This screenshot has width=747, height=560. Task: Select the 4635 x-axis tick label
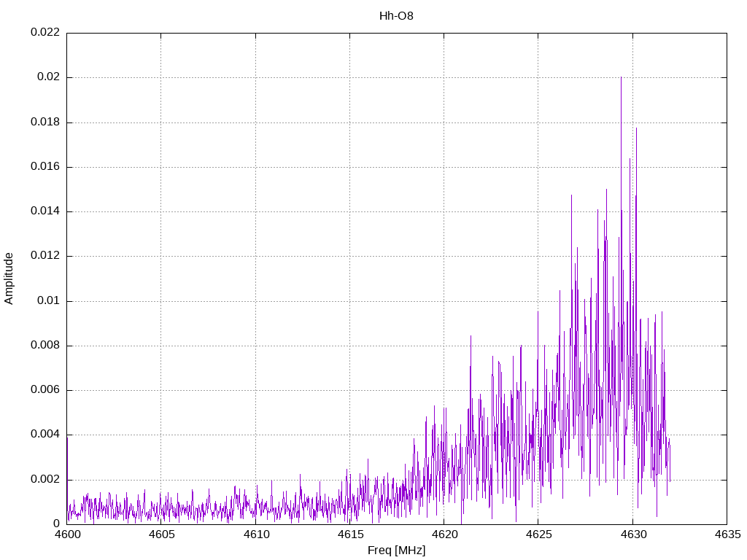(726, 535)
